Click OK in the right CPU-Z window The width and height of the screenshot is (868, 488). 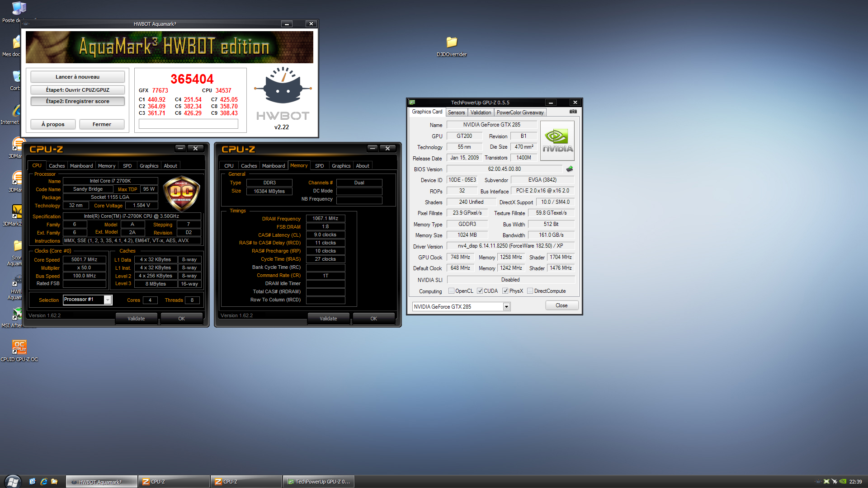pos(373,319)
